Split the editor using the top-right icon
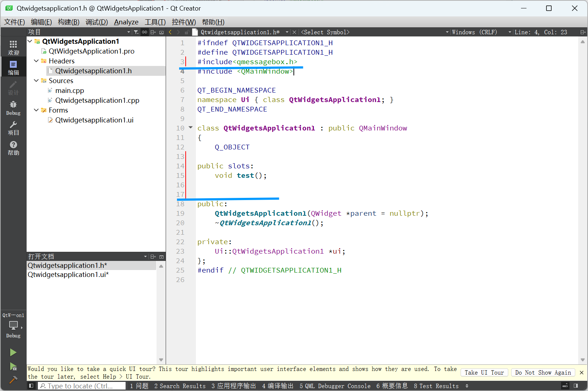This screenshot has width=588, height=391. coord(583,32)
